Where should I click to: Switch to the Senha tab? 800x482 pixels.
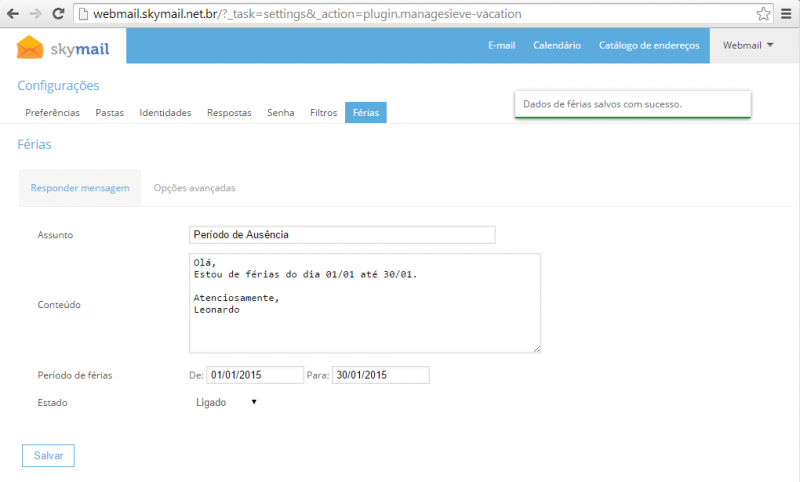point(281,113)
